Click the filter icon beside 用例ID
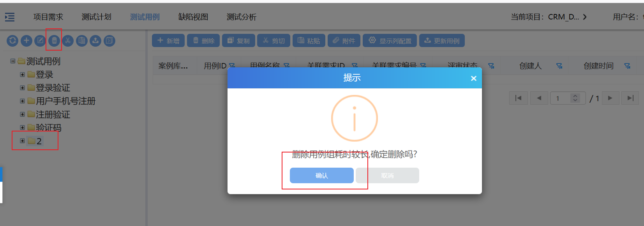Image resolution: width=644 pixels, height=226 pixels. tap(232, 66)
